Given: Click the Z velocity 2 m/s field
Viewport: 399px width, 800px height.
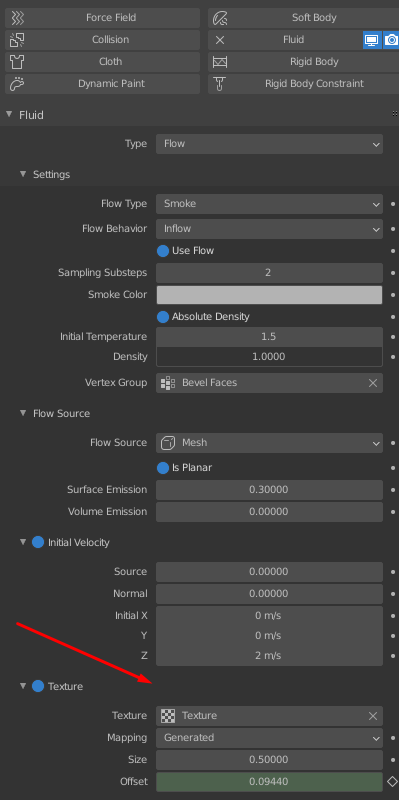Looking at the screenshot, I should coord(269,656).
